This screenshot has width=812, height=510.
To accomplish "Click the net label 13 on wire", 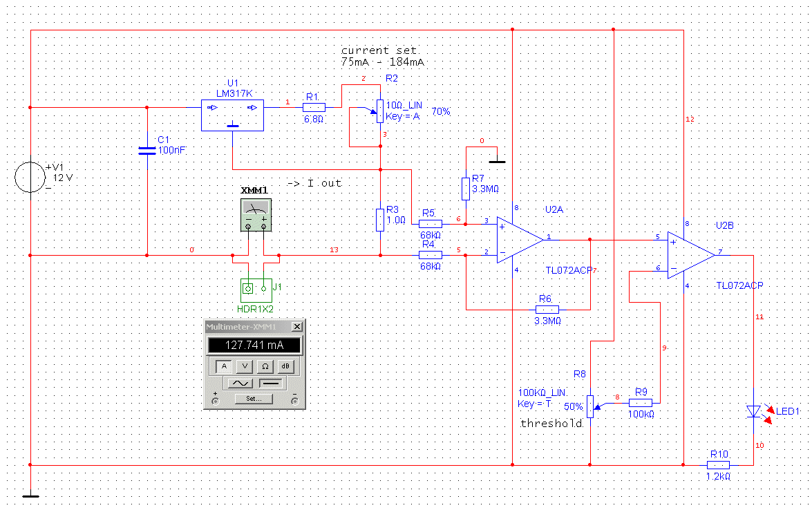I will pos(334,250).
